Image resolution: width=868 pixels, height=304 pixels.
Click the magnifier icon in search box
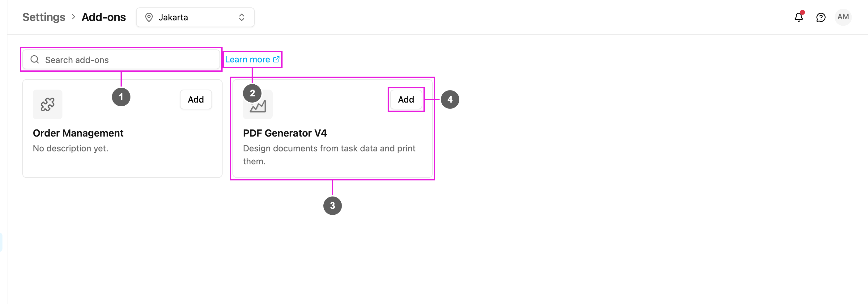click(35, 60)
